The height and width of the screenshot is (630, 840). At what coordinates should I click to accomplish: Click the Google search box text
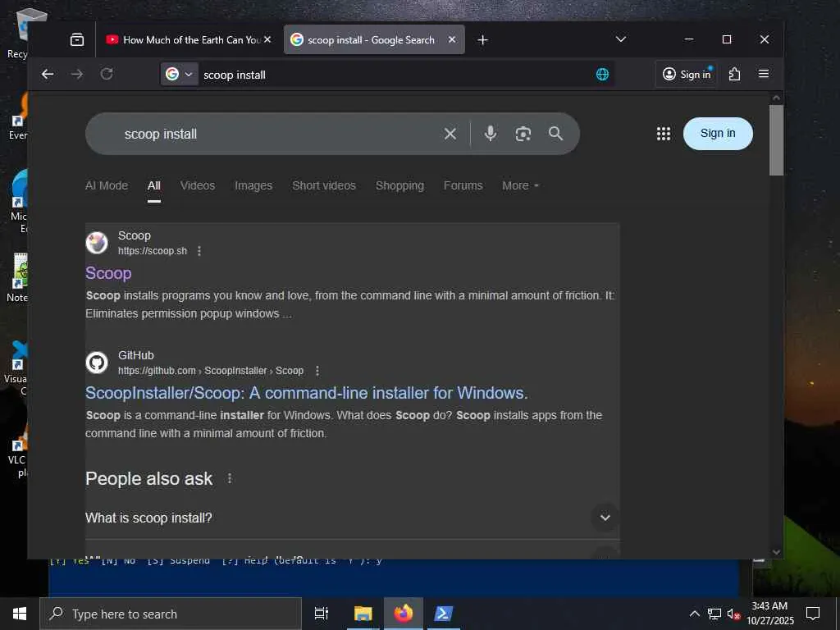point(161,134)
